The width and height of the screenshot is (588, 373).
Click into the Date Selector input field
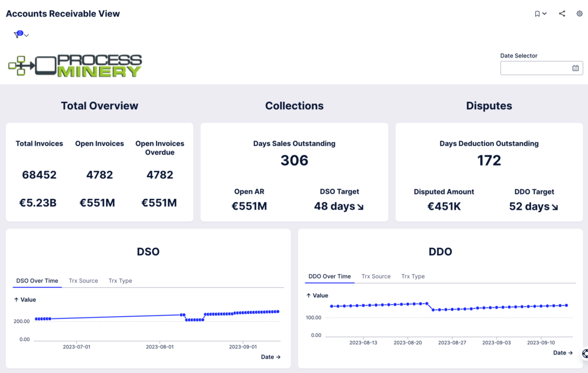tap(535, 68)
